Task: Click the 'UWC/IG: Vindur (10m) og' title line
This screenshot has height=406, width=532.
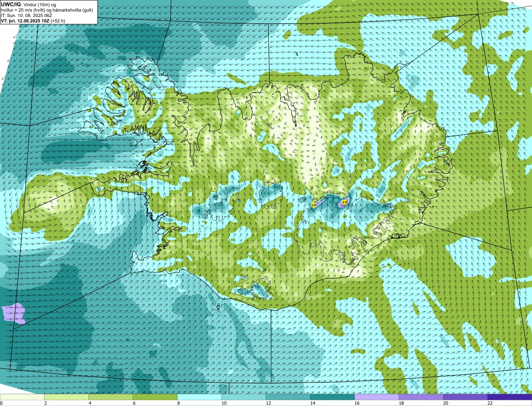Action: pyautogui.click(x=29, y=5)
